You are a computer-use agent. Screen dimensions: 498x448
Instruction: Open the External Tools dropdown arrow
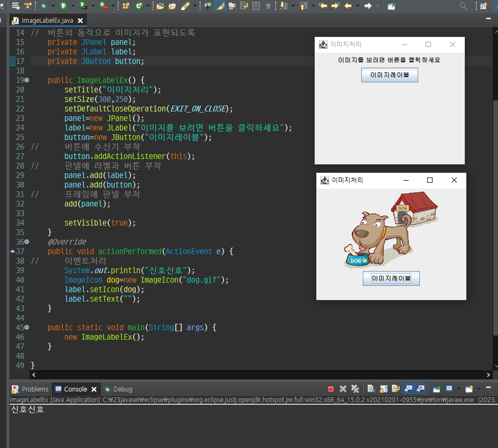[x=113, y=6]
